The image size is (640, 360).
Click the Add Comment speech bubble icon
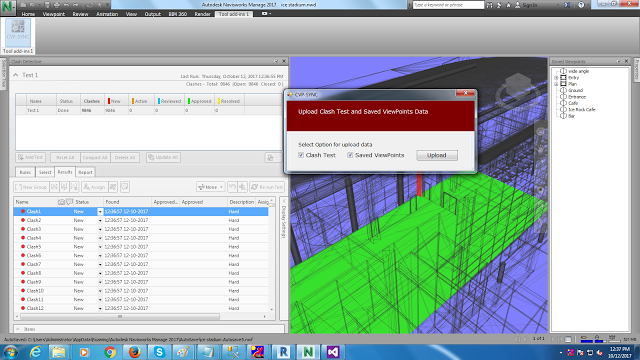click(125, 187)
